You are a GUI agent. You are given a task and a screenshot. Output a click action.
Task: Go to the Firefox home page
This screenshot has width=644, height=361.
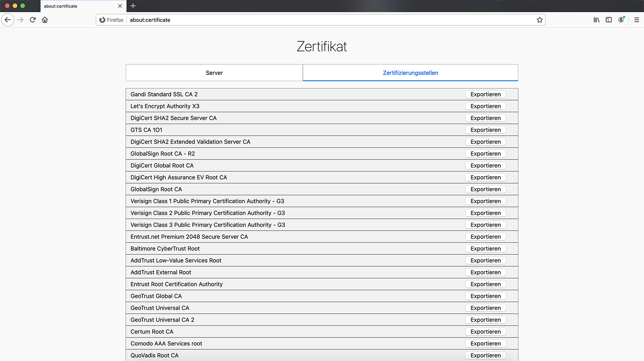click(x=45, y=20)
